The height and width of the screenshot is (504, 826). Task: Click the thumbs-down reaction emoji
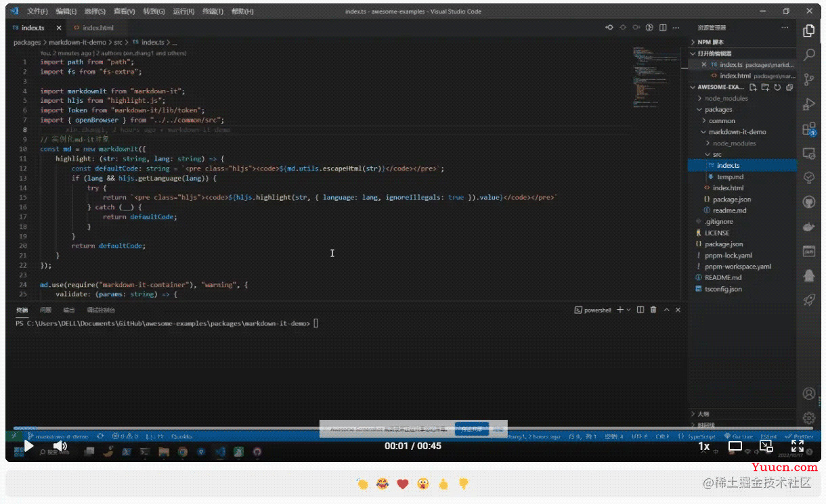click(x=464, y=484)
